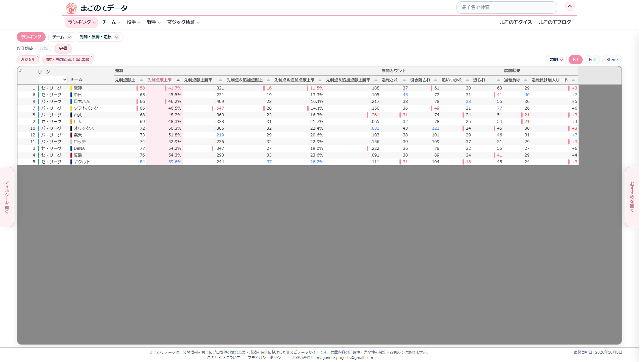Viewport: 644px width, 362px height.
Task: Sort by 引き離され arrow icon
Action: point(436,80)
